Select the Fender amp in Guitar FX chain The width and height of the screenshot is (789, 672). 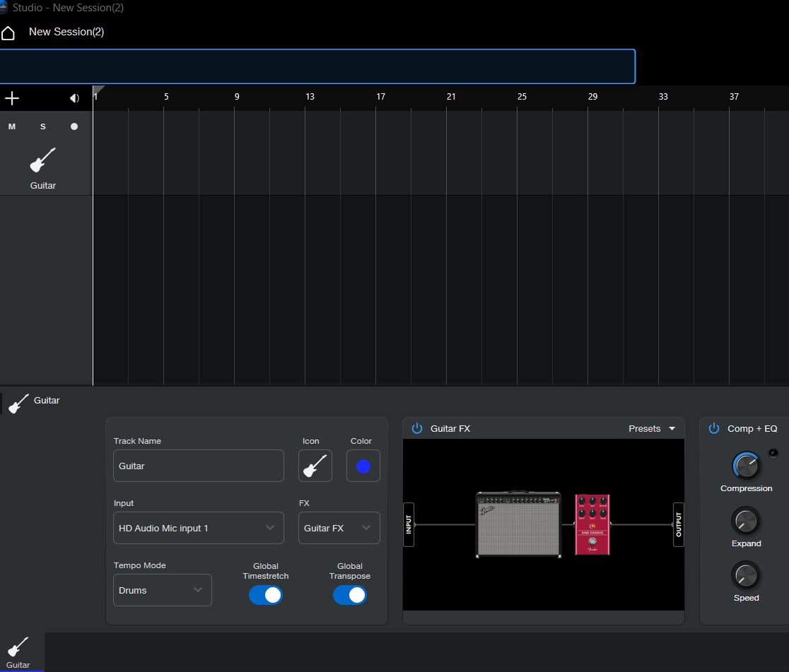[x=518, y=524]
